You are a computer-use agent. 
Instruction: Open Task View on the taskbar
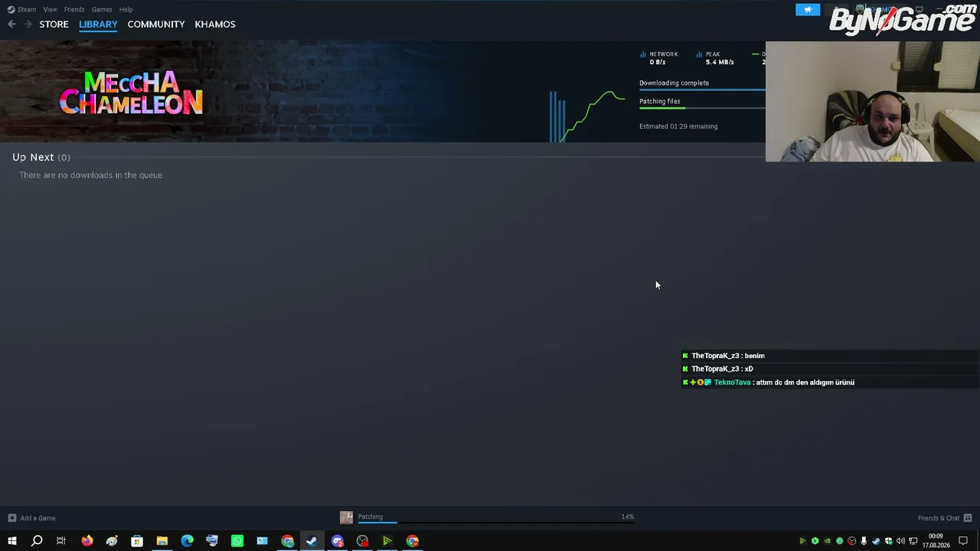click(x=61, y=541)
